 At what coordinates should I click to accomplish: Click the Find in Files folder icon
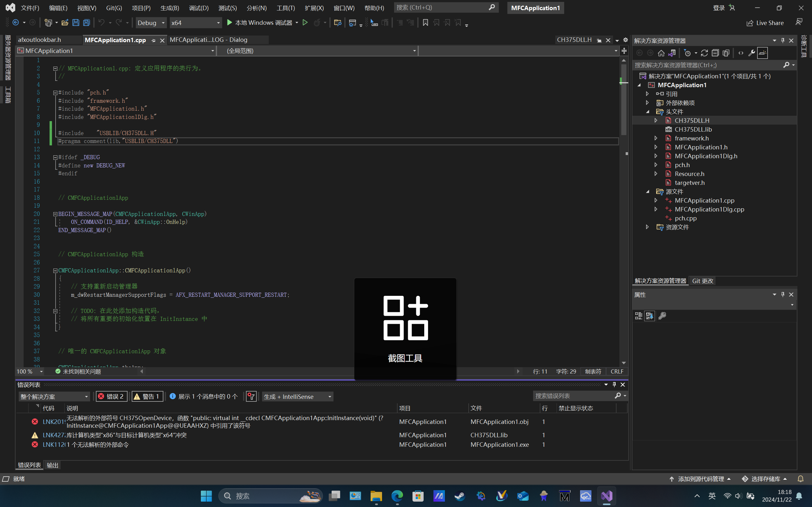coord(338,23)
